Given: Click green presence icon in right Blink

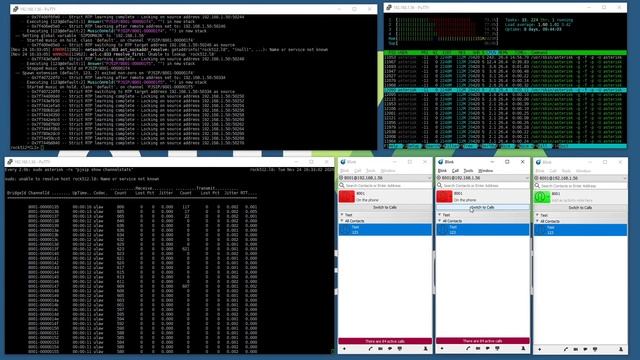Looking at the screenshot, I should (x=542, y=197).
